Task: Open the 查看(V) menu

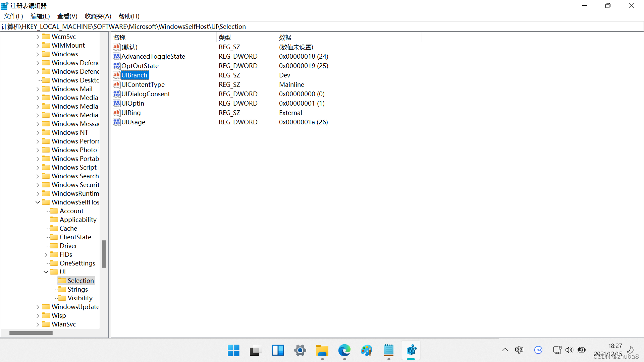Action: click(67, 16)
